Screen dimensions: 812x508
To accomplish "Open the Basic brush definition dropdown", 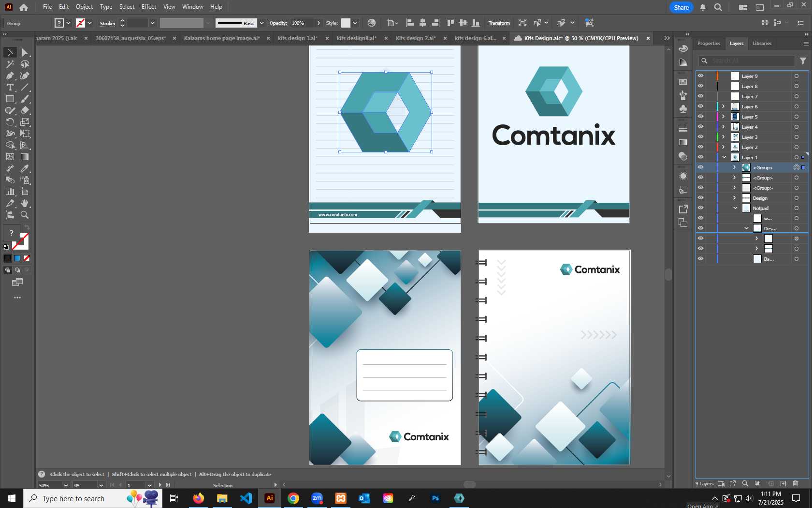I will 261,23.
